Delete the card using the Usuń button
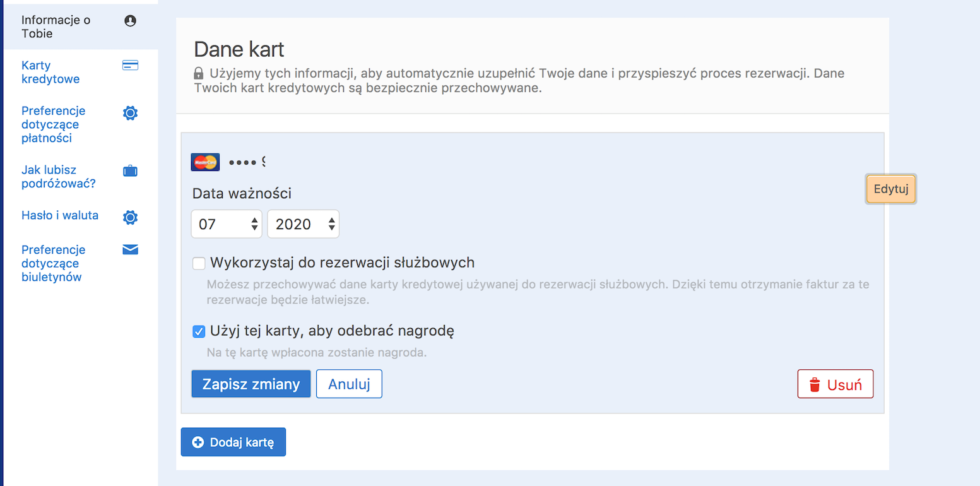Image resolution: width=980 pixels, height=486 pixels. pos(835,384)
